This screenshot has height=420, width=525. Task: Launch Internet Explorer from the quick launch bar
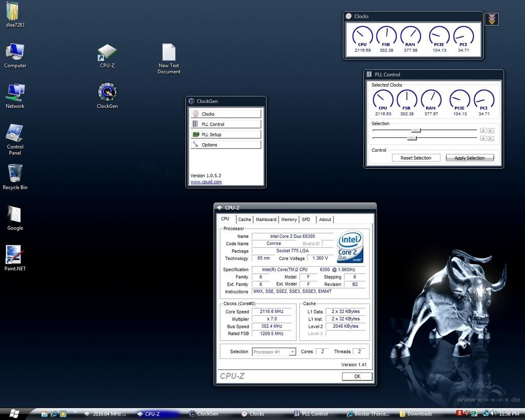pos(53,414)
